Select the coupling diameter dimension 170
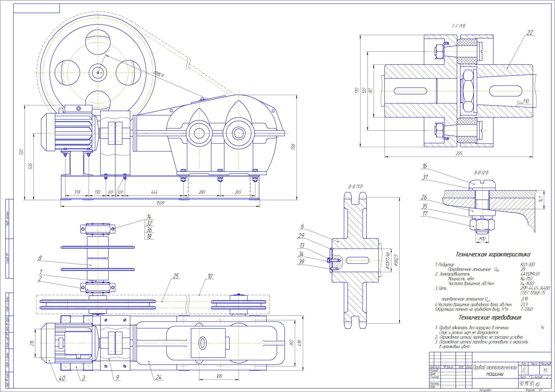 (357, 91)
